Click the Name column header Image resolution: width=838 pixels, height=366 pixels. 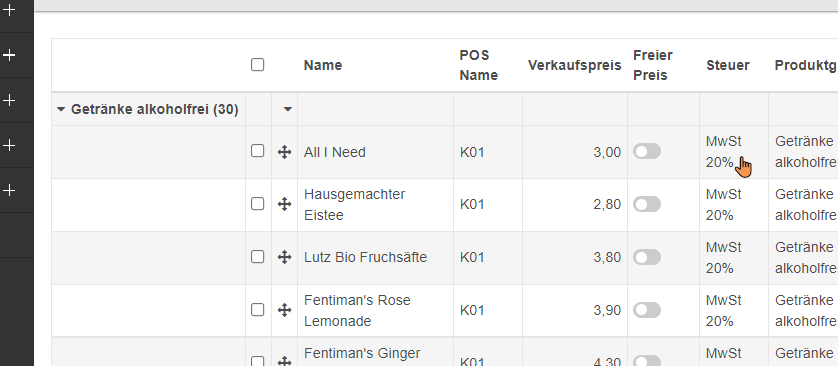[x=323, y=65]
